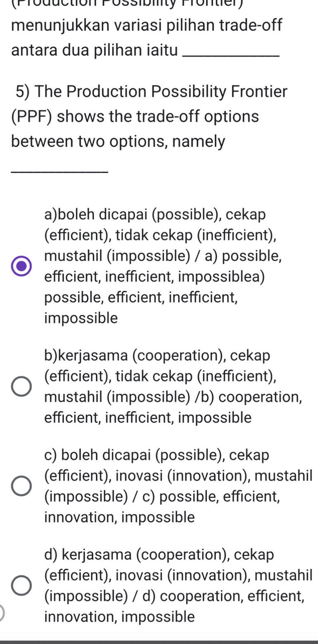Click the dark bar at screen bottom
The width and height of the screenshot is (318, 644).
tap(159, 642)
